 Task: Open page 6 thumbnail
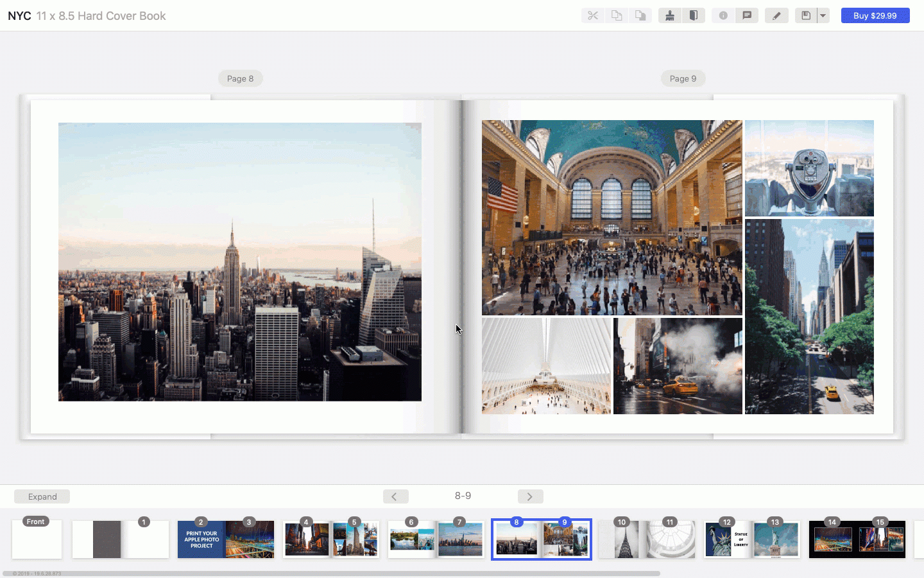(x=412, y=539)
